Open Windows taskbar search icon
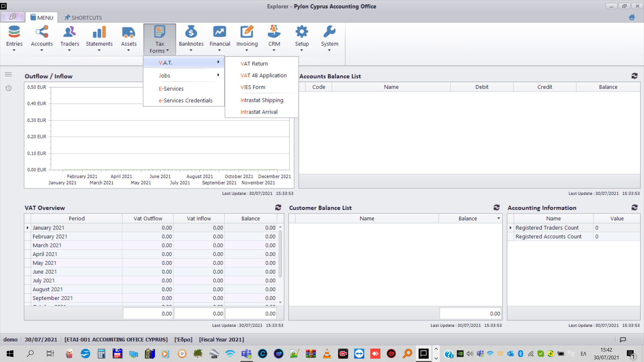Image resolution: width=644 pixels, height=362 pixels. pyautogui.click(x=30, y=353)
